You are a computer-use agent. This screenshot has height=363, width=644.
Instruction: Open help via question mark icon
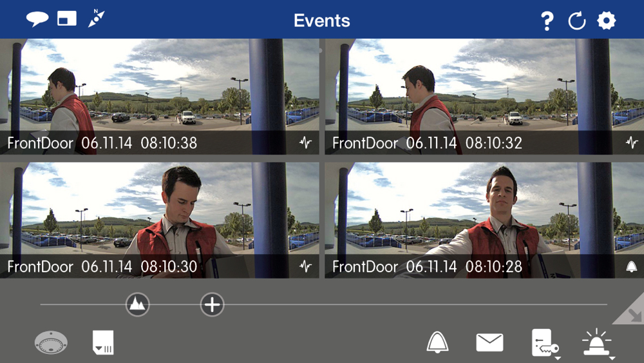coord(547,21)
